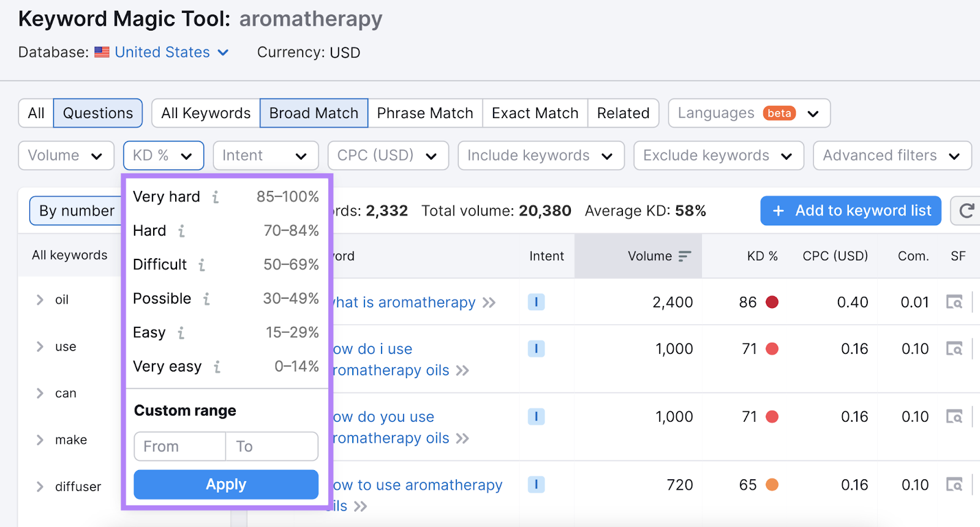Image resolution: width=980 pixels, height=527 pixels.
Task: Click double arrow after what is aromatherapy
Action: tap(489, 302)
